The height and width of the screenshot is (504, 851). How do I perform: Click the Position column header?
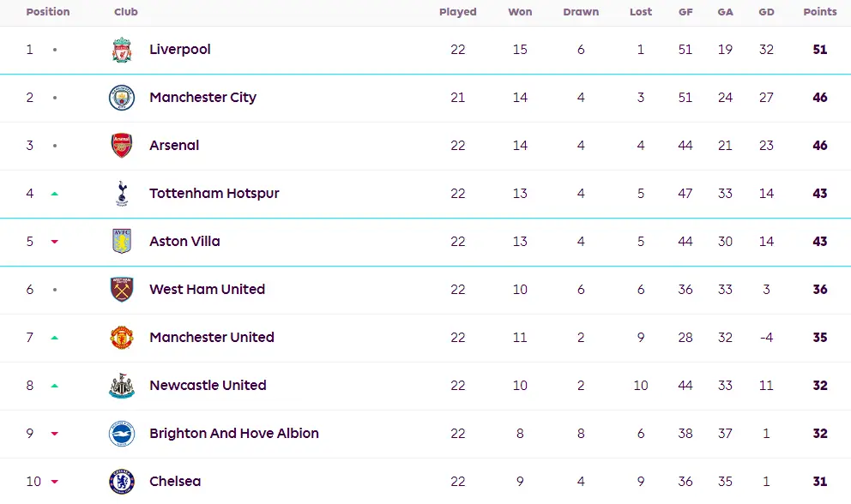pos(48,11)
